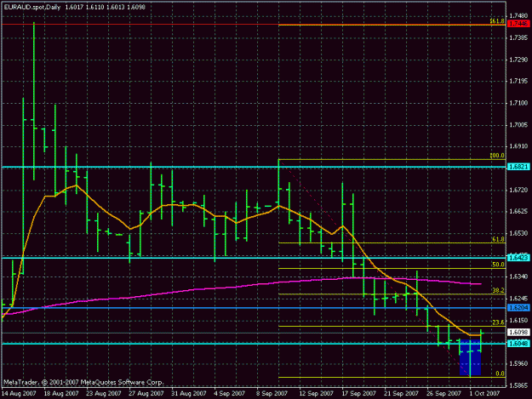
Task: Select the white 1.6098 current price tag
Action: [518, 333]
